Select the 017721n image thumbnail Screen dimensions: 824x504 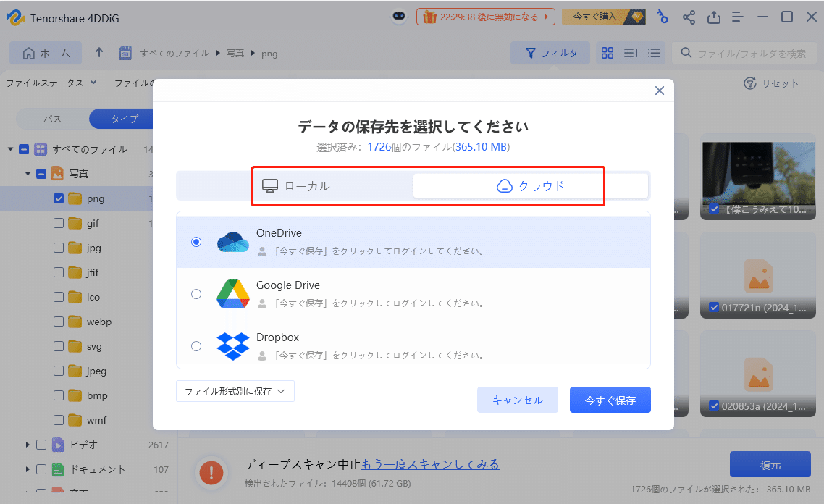757,277
